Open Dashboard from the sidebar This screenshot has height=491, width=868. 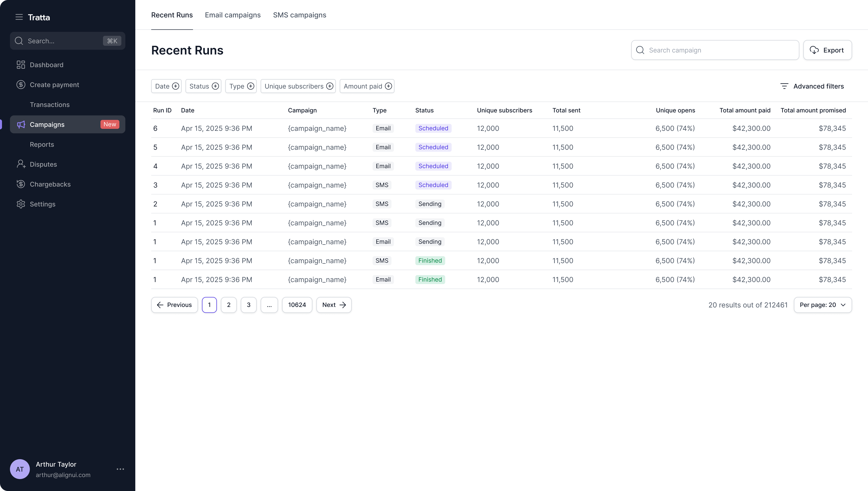click(46, 65)
